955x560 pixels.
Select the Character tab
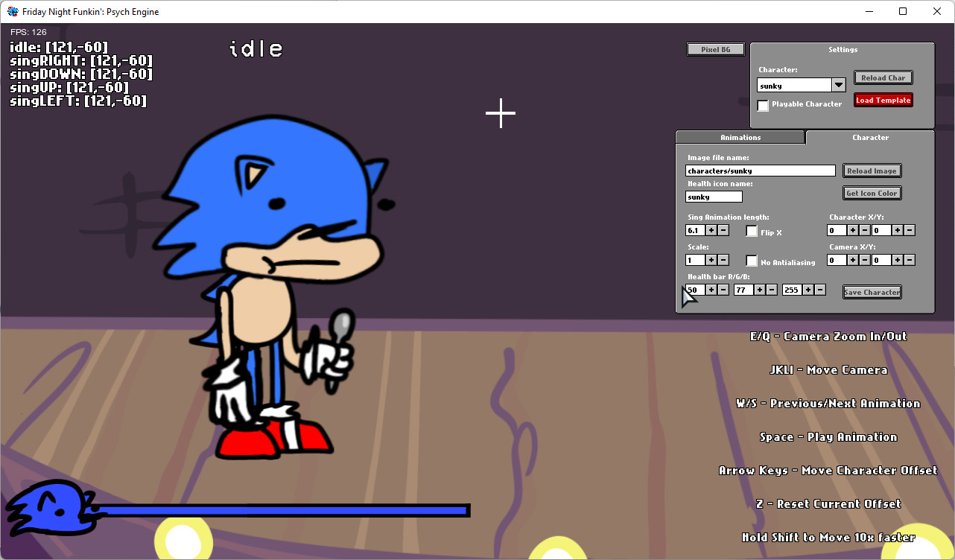click(870, 137)
